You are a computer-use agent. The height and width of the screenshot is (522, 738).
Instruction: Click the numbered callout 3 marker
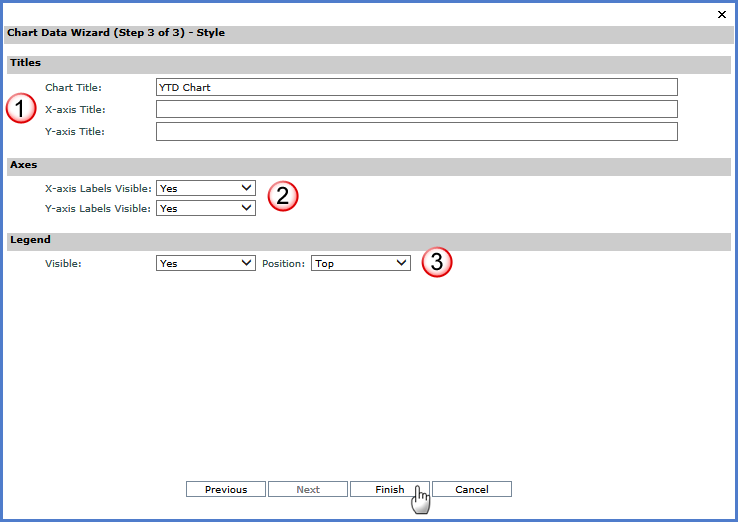pyautogui.click(x=437, y=262)
